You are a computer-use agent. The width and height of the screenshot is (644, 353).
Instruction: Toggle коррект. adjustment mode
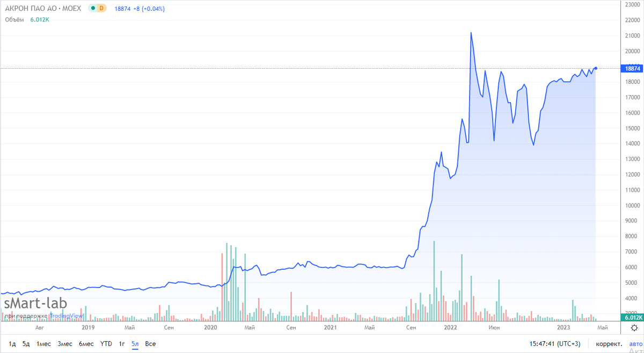tap(609, 343)
